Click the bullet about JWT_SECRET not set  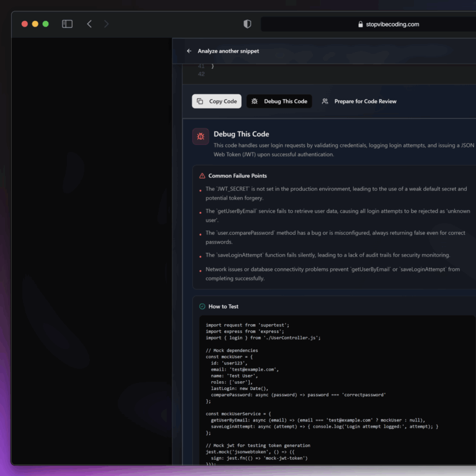(336, 193)
